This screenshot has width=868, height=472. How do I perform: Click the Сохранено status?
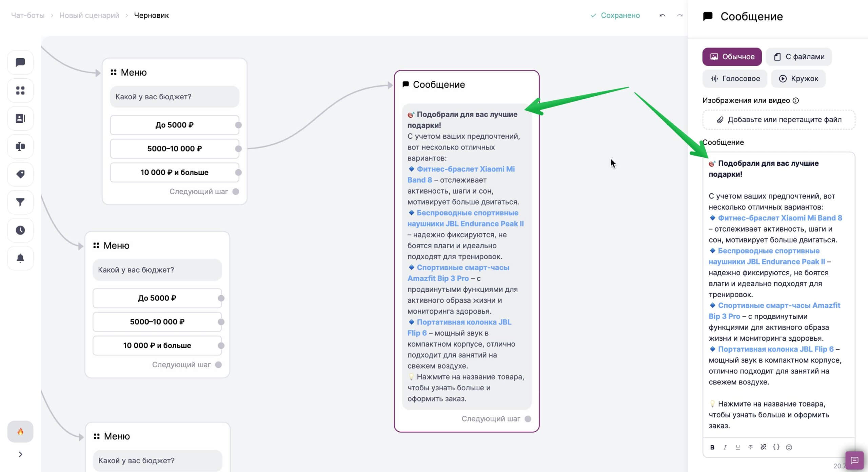(615, 15)
